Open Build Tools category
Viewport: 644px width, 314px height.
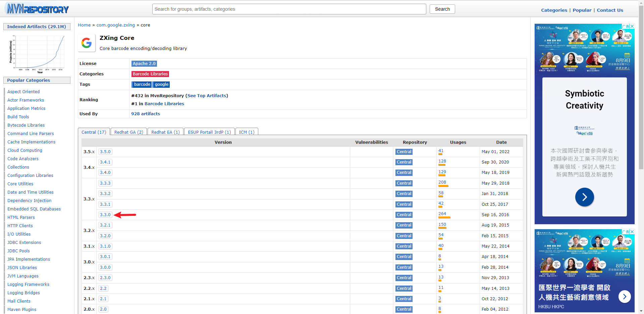[x=18, y=117]
